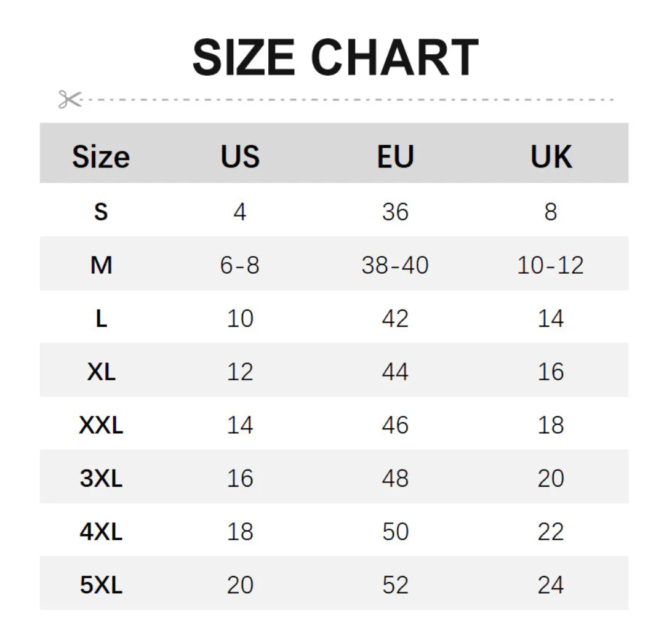Click the S size row label
This screenshot has width=672, height=635.
point(101,212)
